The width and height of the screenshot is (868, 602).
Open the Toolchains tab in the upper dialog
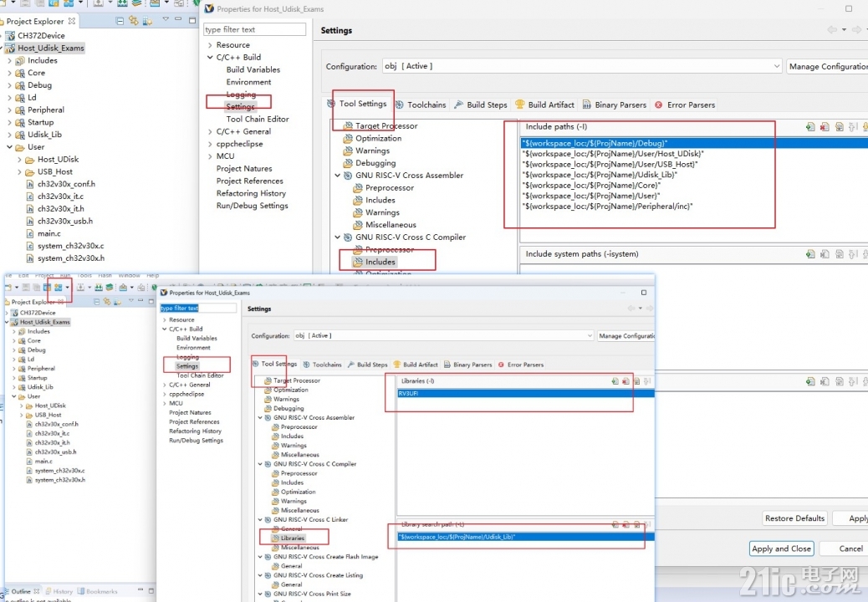(420, 105)
